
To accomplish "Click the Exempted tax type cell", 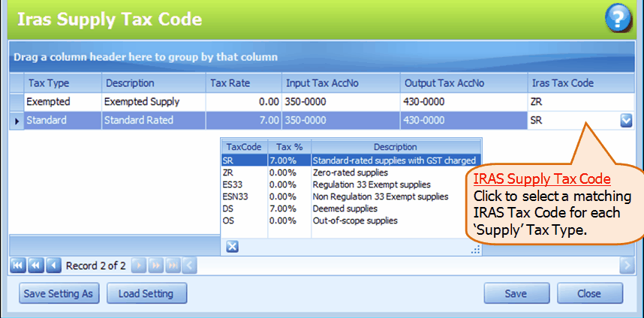I will click(63, 102).
